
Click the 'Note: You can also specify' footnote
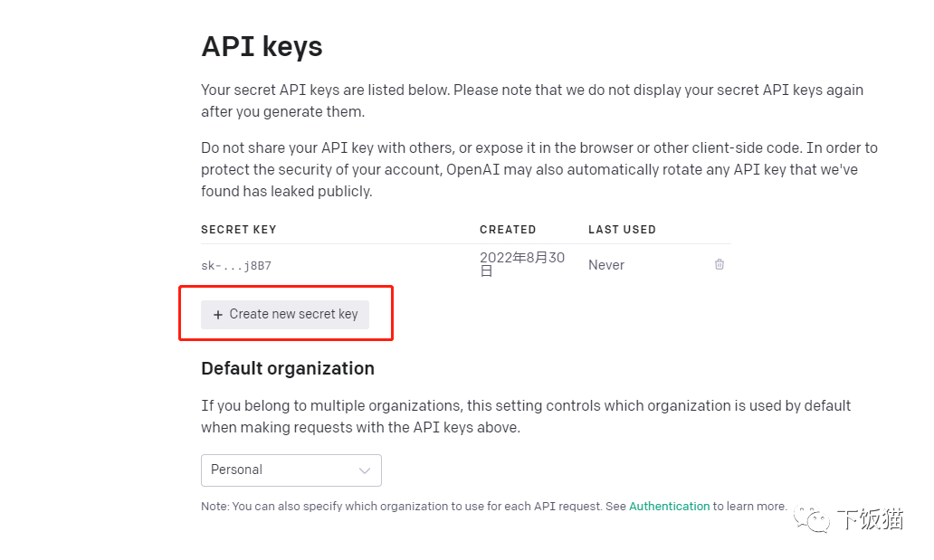point(414,507)
